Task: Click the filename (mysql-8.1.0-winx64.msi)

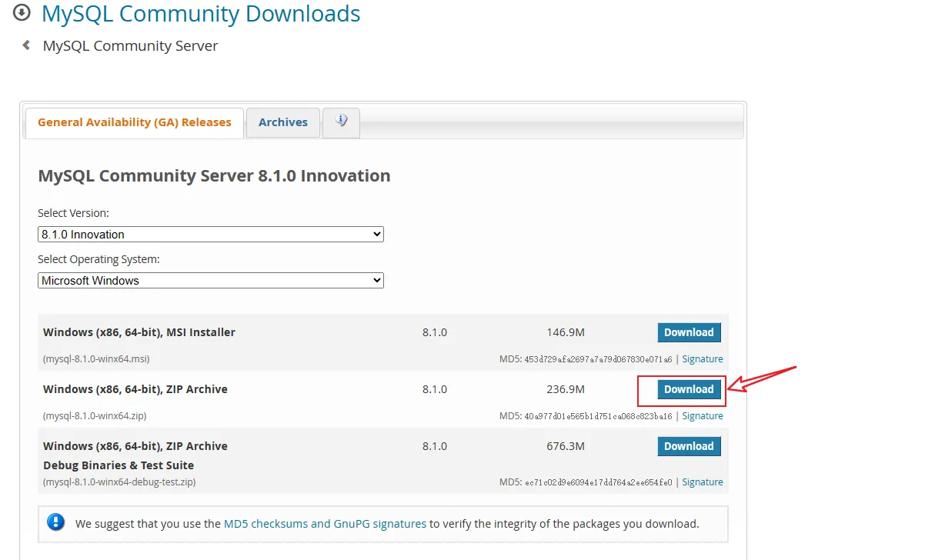Action: 96,359
